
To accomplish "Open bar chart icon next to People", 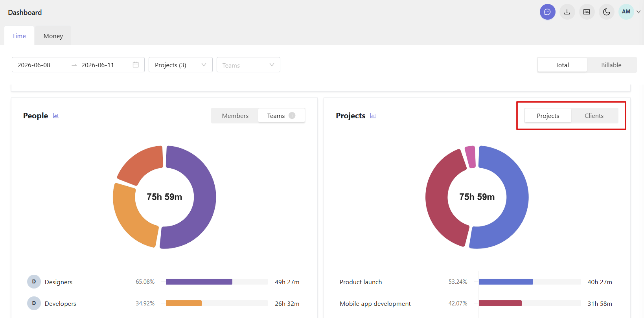I will click(56, 116).
